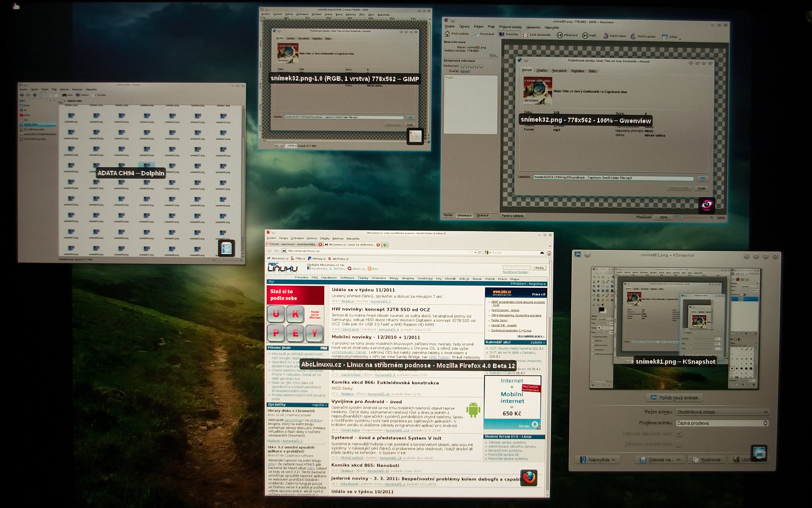Click Otočit vlevo rotate icon in Gwenview
The height and width of the screenshot is (508, 812).
606,36
